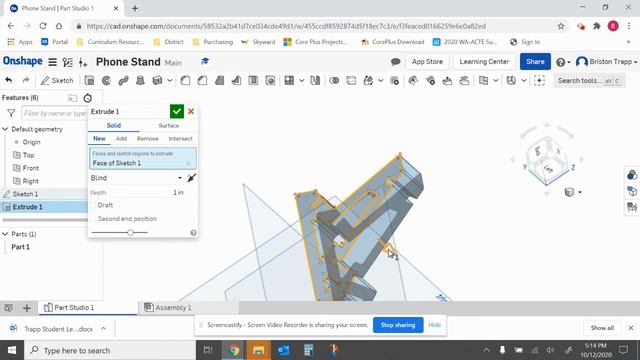Click the blue Share button

[x=535, y=62]
